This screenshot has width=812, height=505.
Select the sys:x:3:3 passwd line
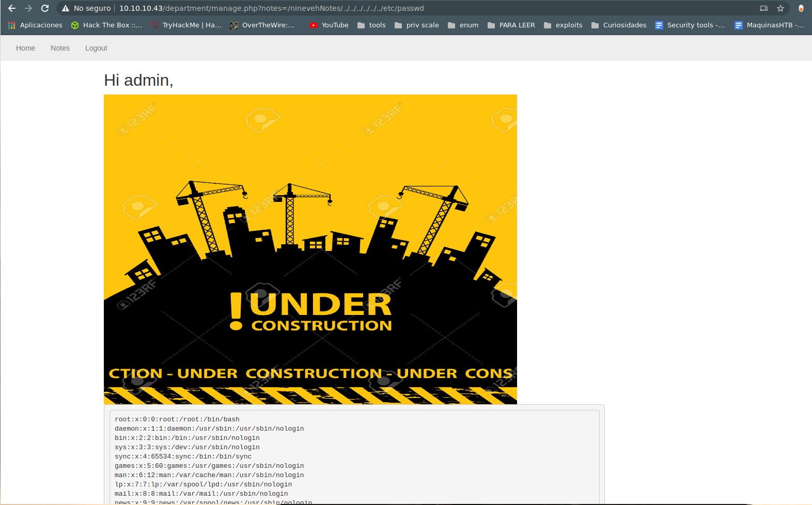(187, 447)
